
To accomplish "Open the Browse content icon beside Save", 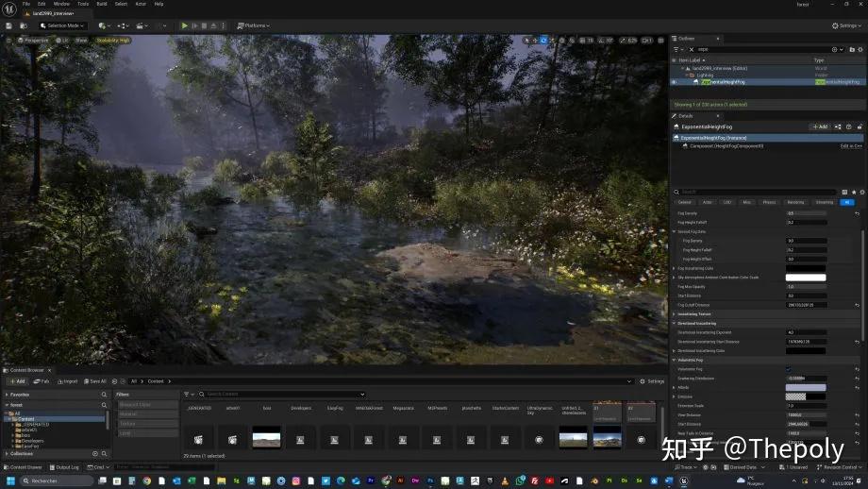I will (24, 25).
